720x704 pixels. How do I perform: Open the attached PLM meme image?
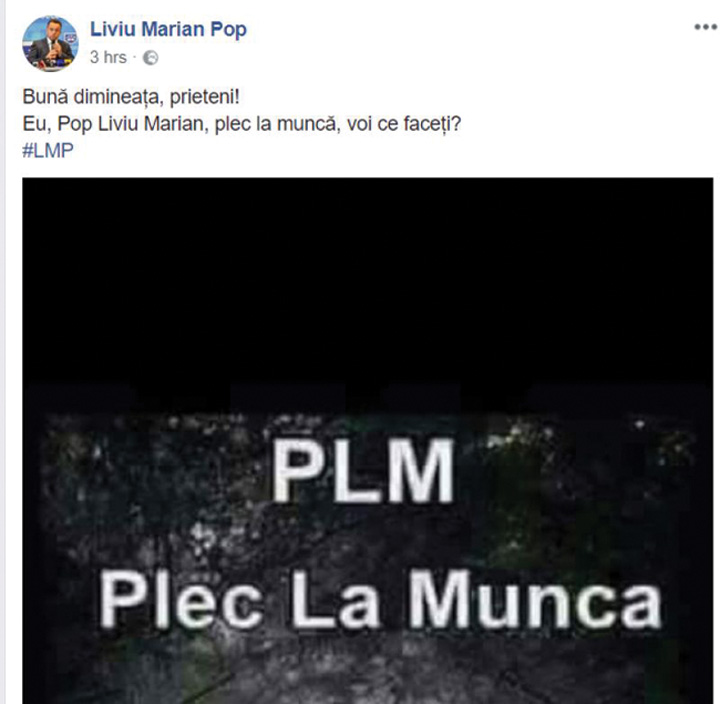(368, 440)
